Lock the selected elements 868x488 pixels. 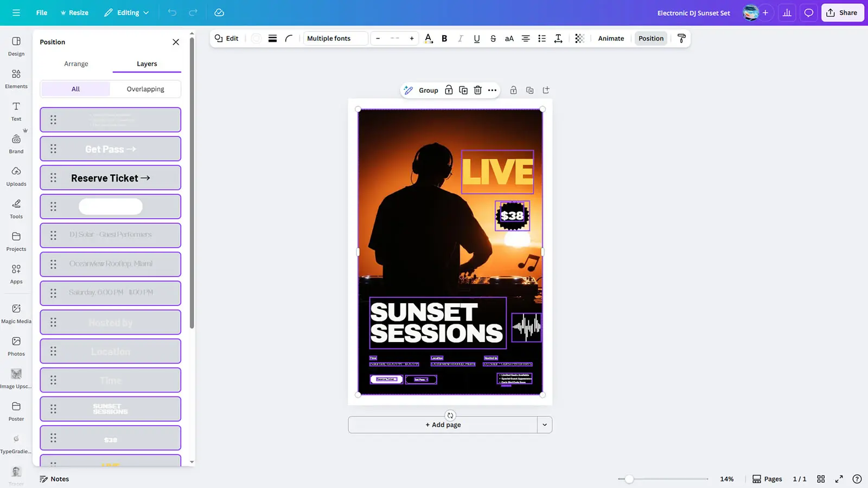(x=449, y=90)
